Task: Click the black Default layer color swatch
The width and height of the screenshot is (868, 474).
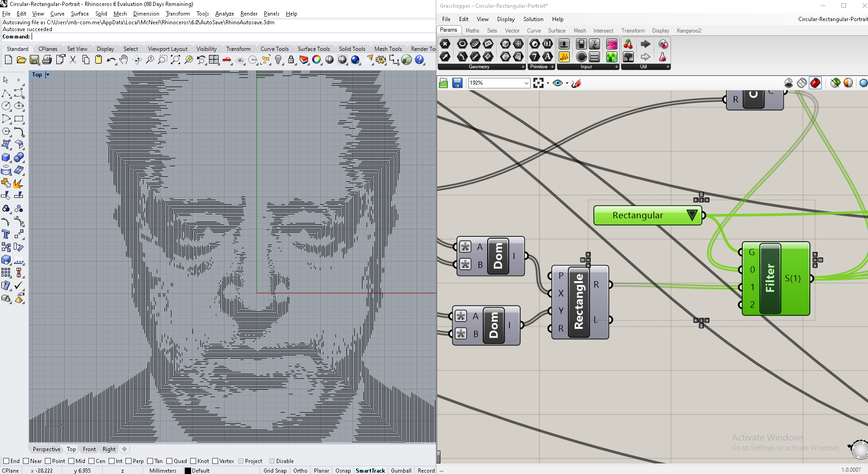Action: point(187,470)
